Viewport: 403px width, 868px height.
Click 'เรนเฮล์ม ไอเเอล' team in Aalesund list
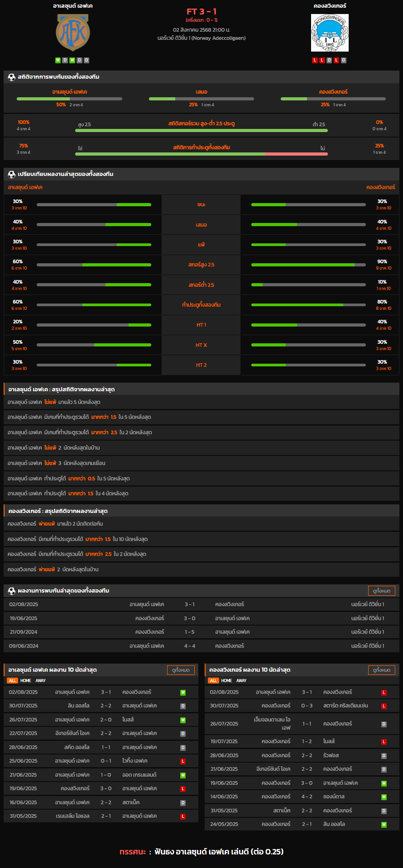72,816
